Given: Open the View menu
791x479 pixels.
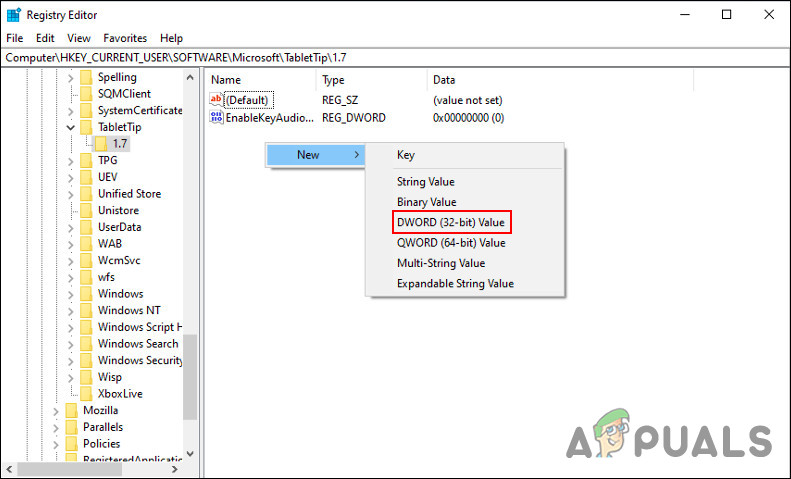Looking at the screenshot, I should pyautogui.click(x=79, y=38).
